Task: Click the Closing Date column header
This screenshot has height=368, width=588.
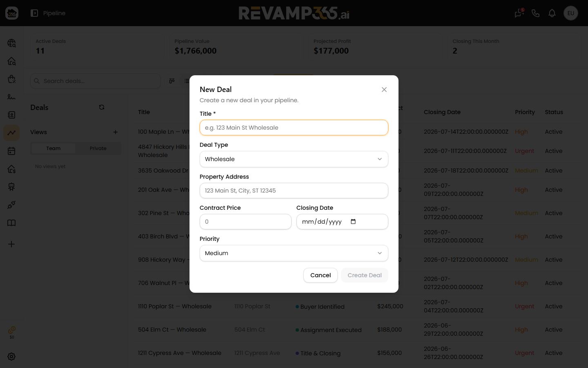Action: coord(442,112)
